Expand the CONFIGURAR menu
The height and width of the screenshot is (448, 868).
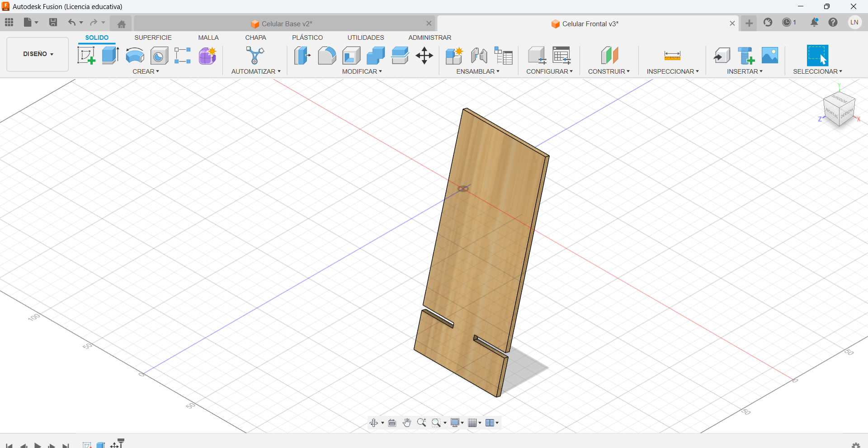[549, 71]
